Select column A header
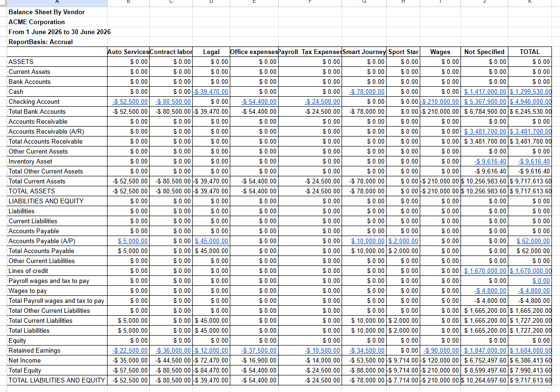This screenshot has width=560, height=392. [x=57, y=3]
